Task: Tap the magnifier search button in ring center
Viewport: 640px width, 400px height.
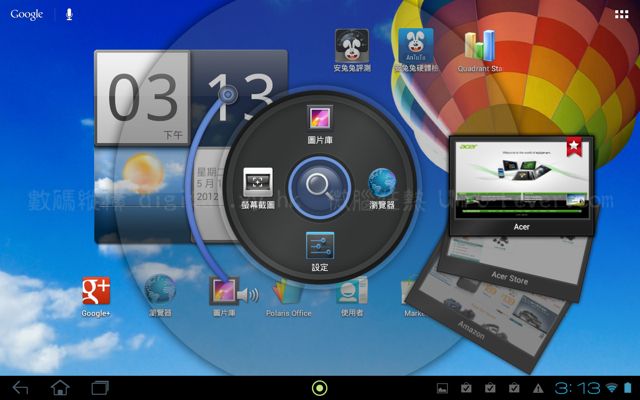Action: tap(320, 184)
